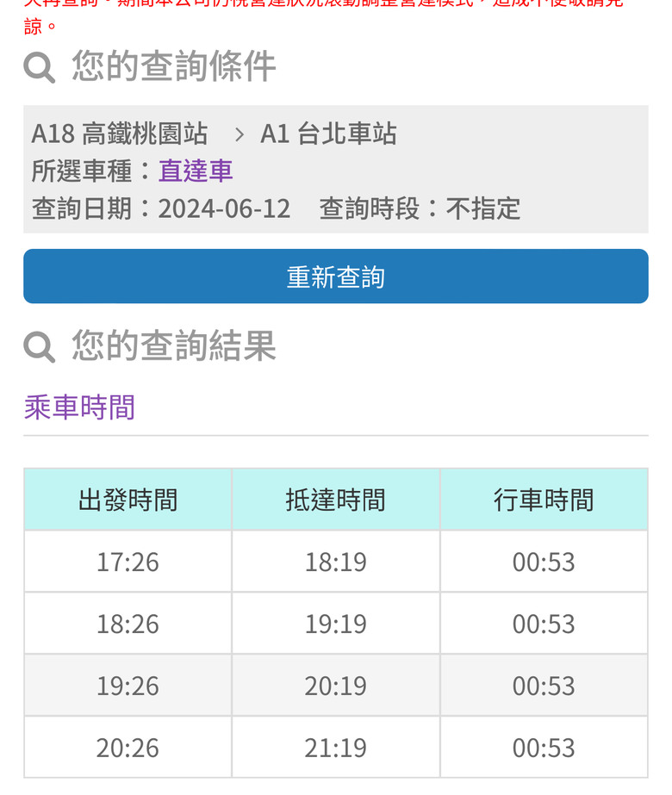Click the 抵達時間 column header
The width and height of the screenshot is (672, 795).
(335, 500)
